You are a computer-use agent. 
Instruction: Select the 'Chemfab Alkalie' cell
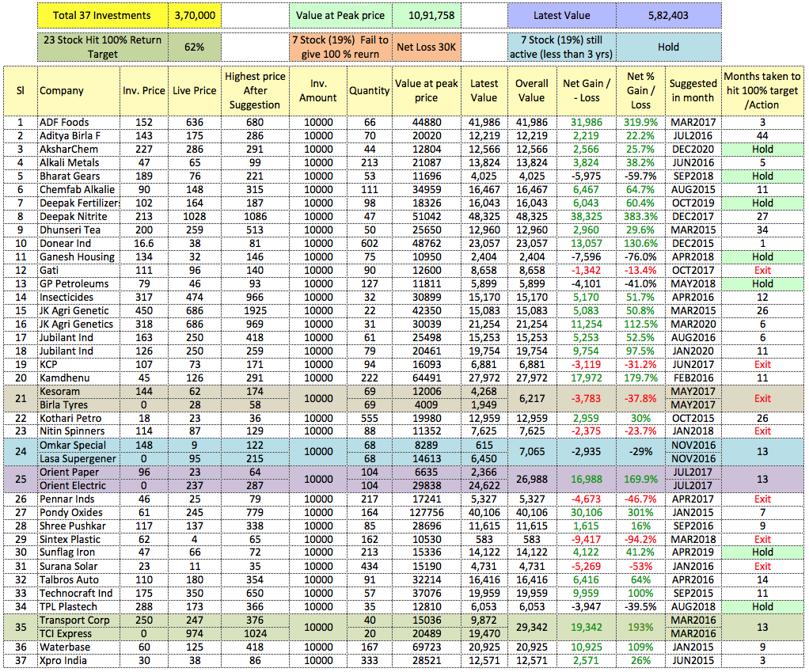(x=78, y=189)
